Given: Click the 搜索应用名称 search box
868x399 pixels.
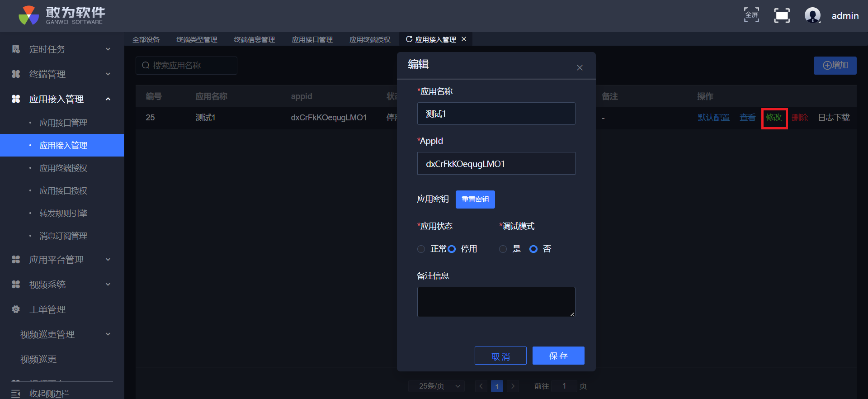Looking at the screenshot, I should click(x=186, y=66).
